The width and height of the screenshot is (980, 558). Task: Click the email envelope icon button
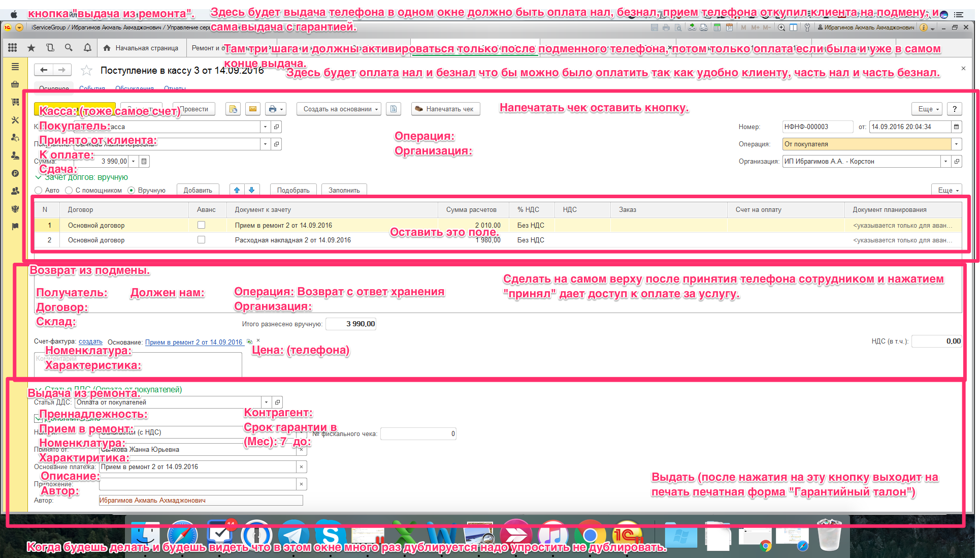coord(252,109)
